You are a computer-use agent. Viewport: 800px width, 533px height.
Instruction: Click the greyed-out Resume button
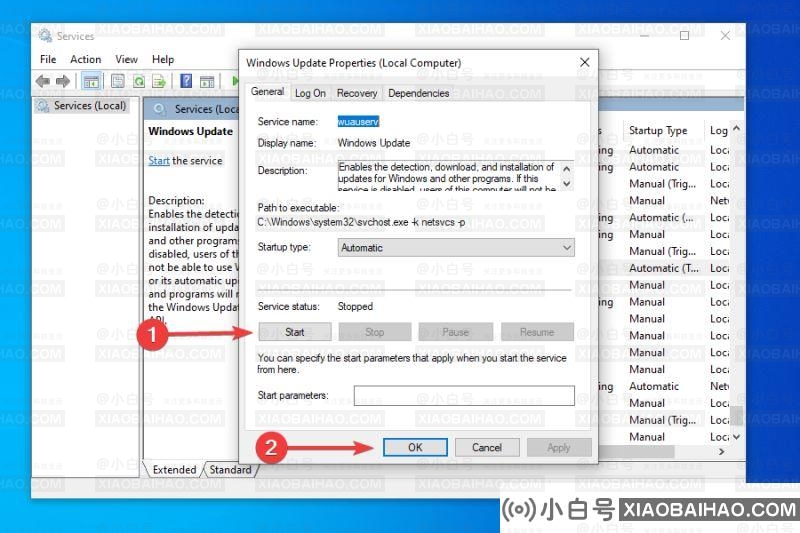click(x=537, y=332)
